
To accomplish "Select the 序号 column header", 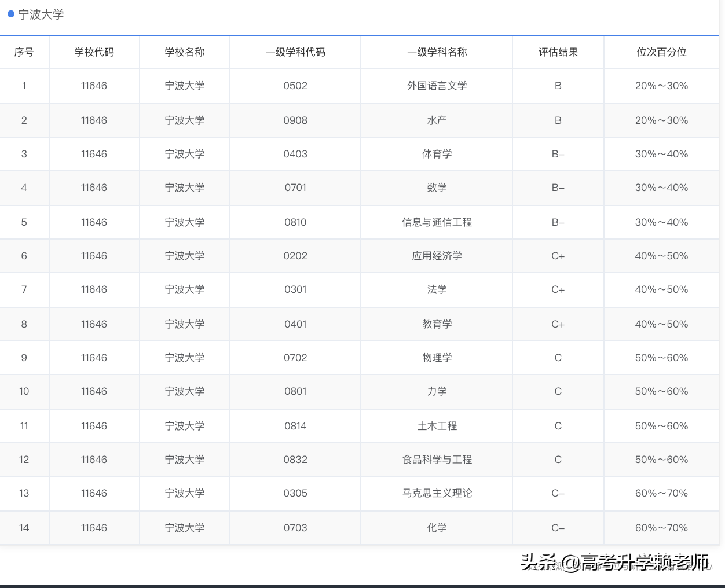I will [24, 52].
